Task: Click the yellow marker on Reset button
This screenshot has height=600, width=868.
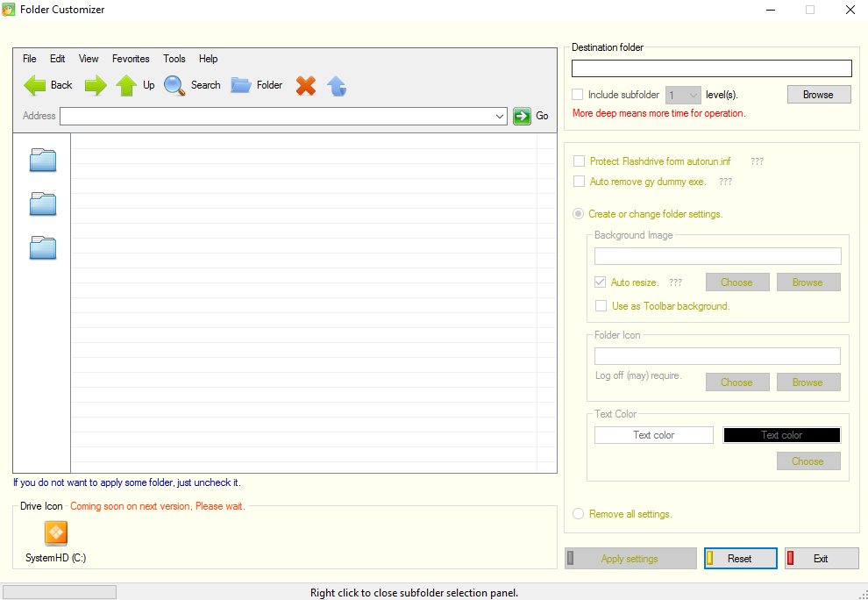Action: [x=710, y=558]
